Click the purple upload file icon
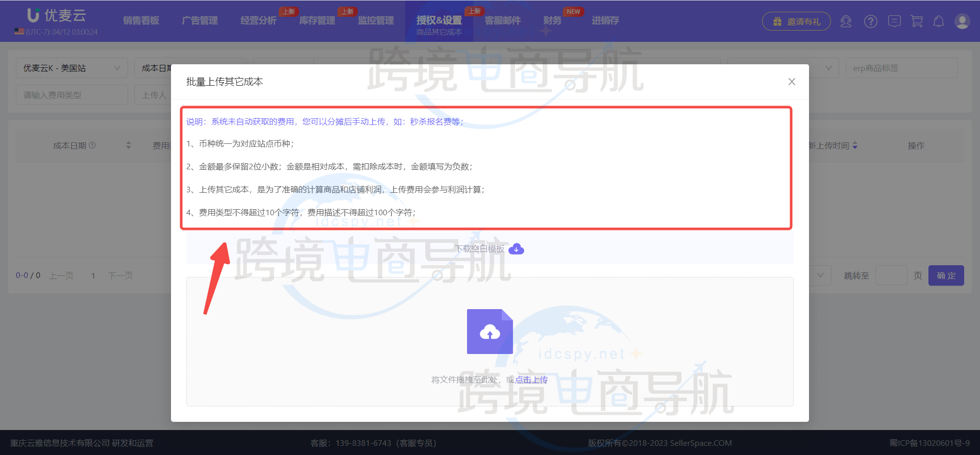 pos(490,332)
